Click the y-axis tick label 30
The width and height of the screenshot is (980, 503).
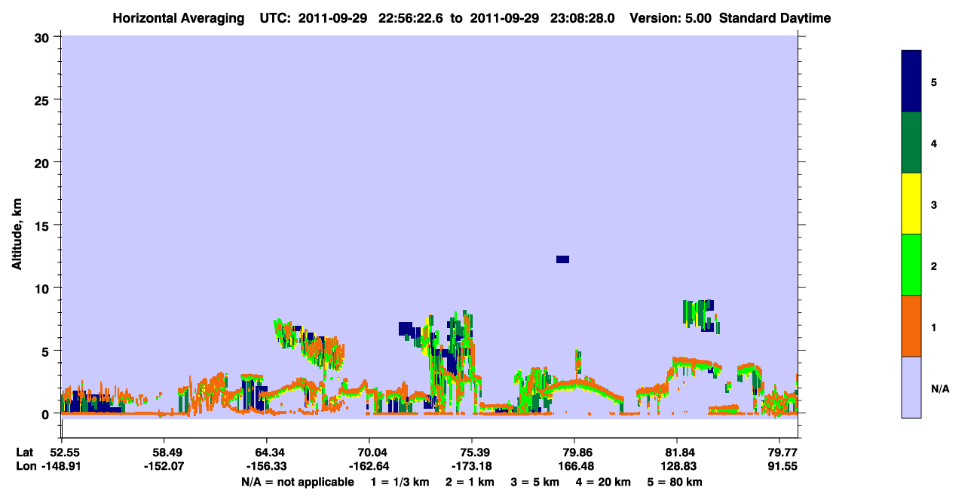point(44,37)
